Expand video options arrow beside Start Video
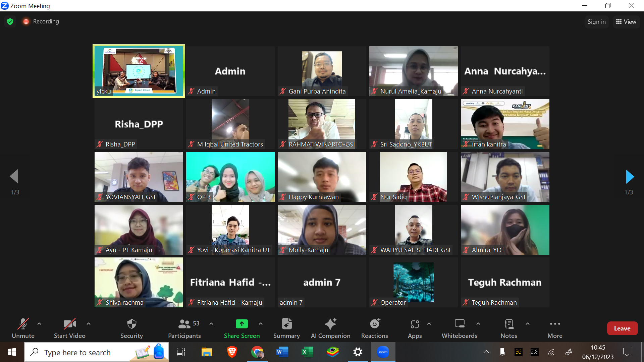The height and width of the screenshot is (362, 644). click(89, 324)
